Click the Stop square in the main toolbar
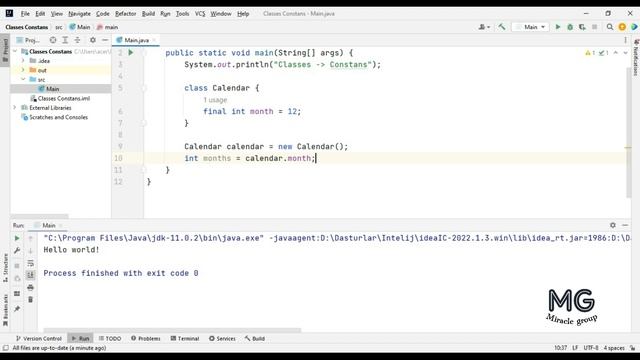The height and width of the screenshot is (360, 640). click(x=594, y=27)
